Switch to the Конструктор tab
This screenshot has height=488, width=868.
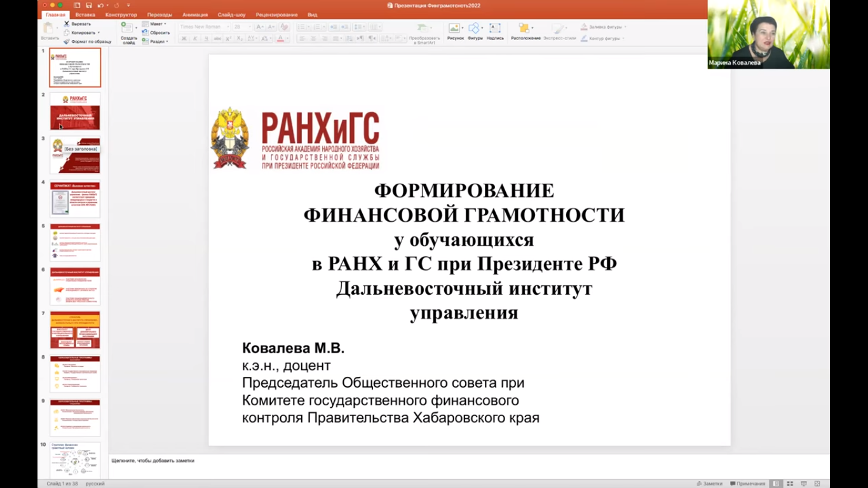point(121,15)
